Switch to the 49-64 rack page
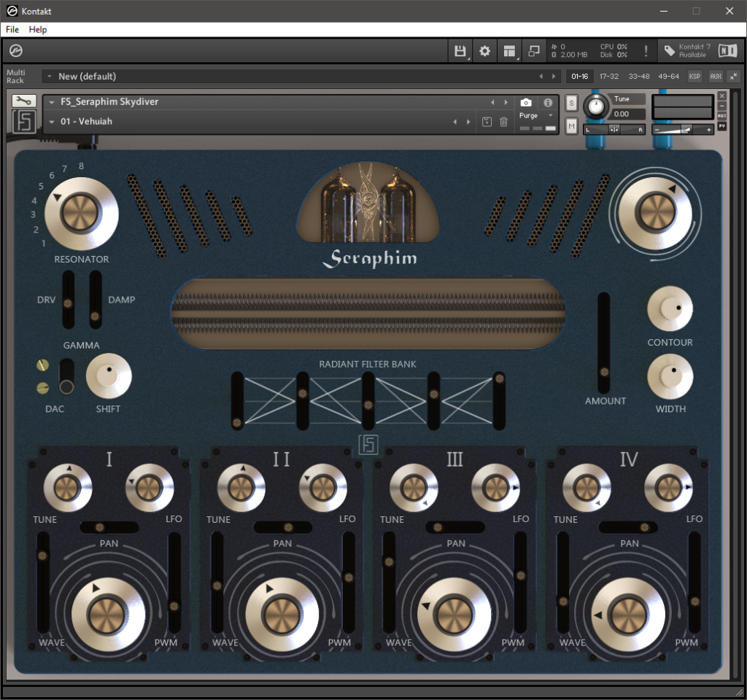 pos(668,76)
